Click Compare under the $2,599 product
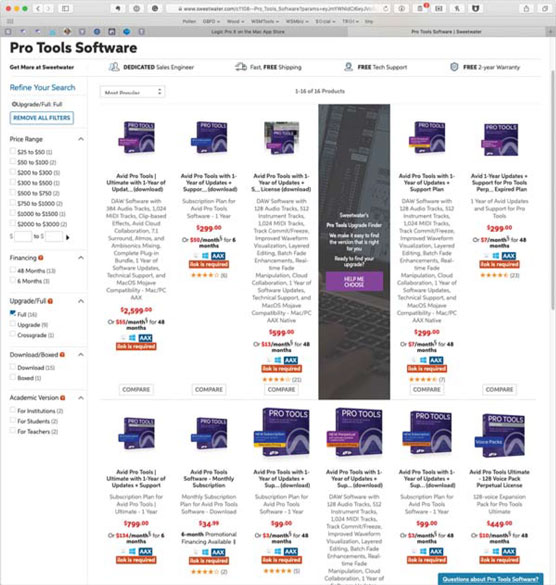The width and height of the screenshot is (556, 585). tap(136, 389)
